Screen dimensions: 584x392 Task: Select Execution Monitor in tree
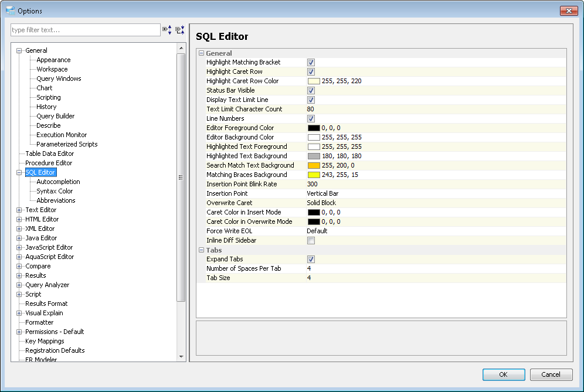click(x=62, y=135)
